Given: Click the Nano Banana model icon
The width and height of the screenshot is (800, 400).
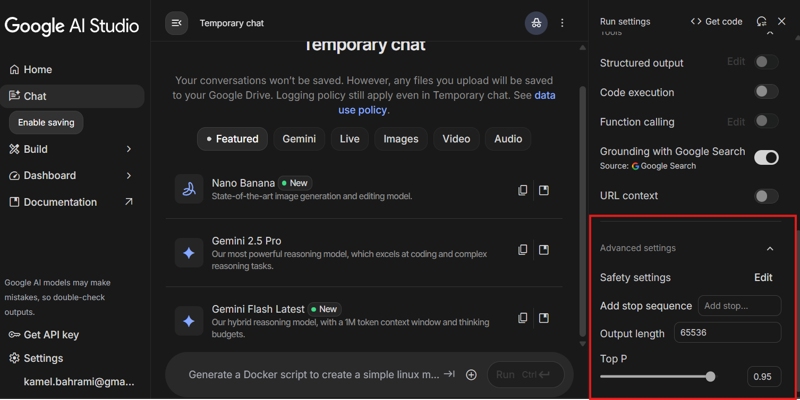Looking at the screenshot, I should [x=189, y=189].
